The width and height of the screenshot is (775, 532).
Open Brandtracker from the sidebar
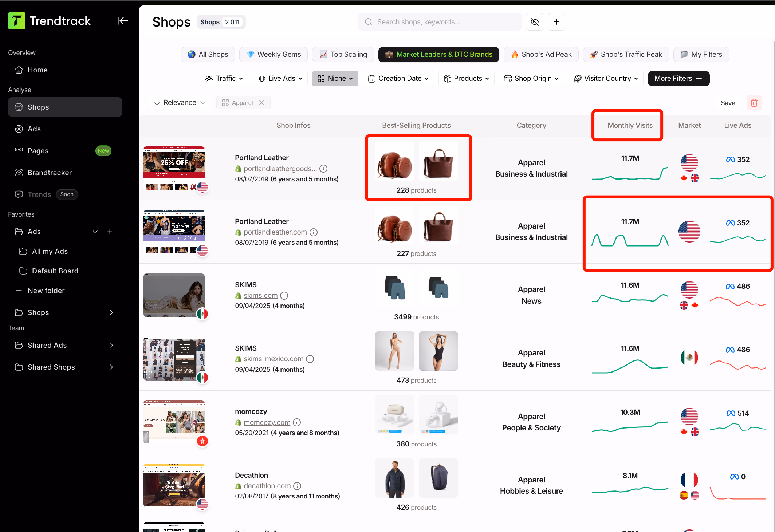click(50, 173)
